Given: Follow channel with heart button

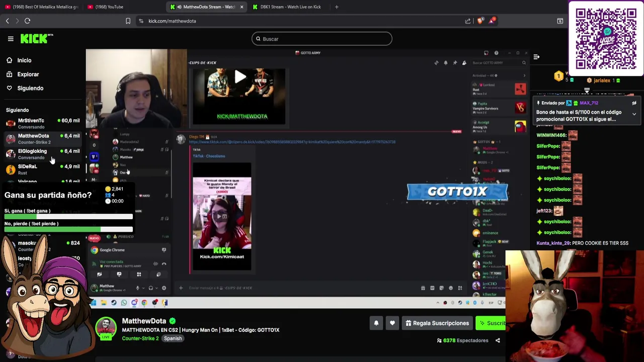Looking at the screenshot, I should (x=392, y=323).
